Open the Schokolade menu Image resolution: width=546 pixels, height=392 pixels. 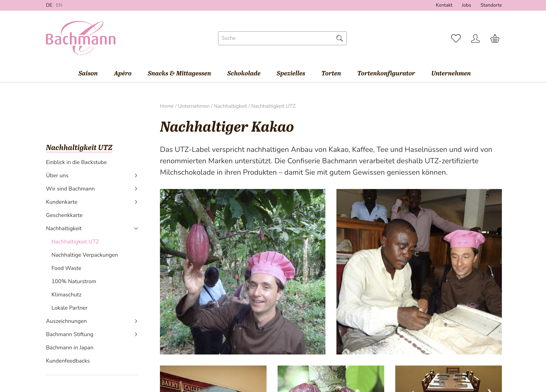point(244,73)
